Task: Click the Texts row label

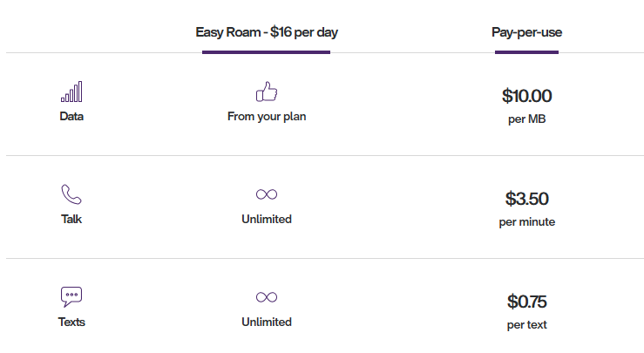Action: [71, 322]
